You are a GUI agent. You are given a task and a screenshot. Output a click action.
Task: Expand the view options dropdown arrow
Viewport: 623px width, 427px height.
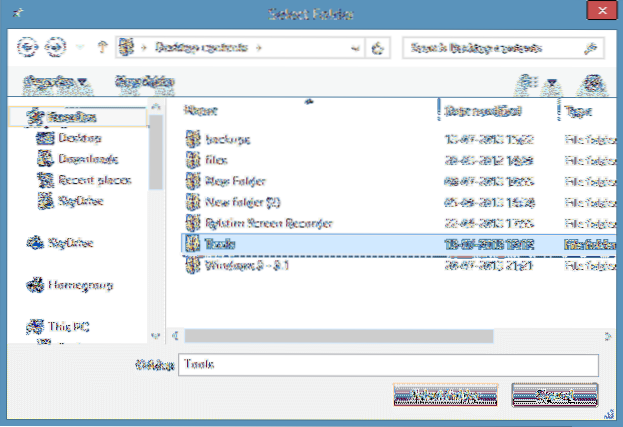tap(551, 82)
